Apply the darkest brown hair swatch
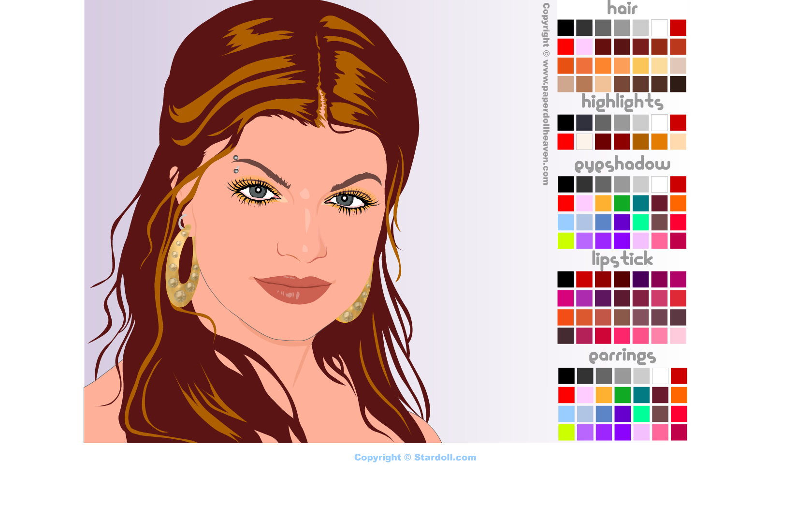 click(x=678, y=84)
